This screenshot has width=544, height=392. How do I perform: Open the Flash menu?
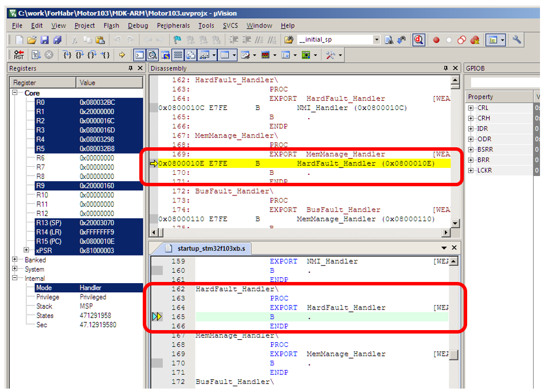click(x=111, y=25)
